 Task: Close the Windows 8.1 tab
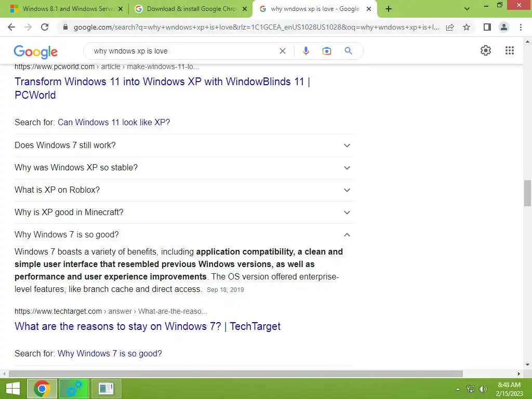(121, 9)
